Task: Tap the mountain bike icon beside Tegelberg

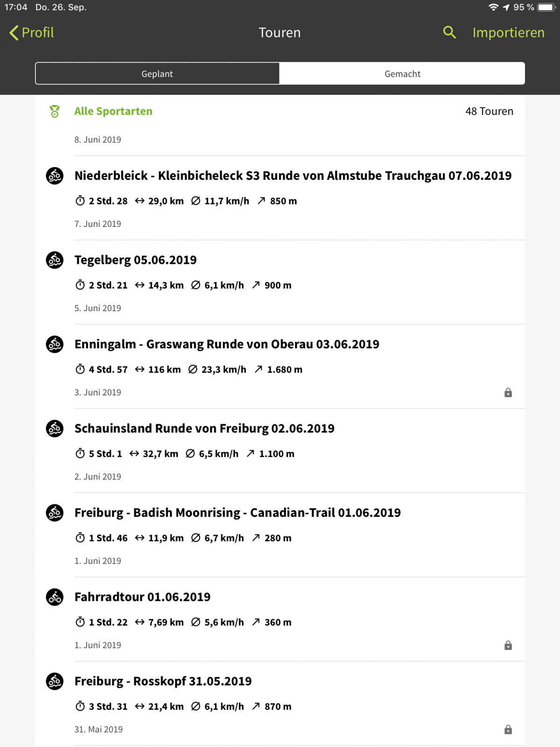Action: (55, 260)
